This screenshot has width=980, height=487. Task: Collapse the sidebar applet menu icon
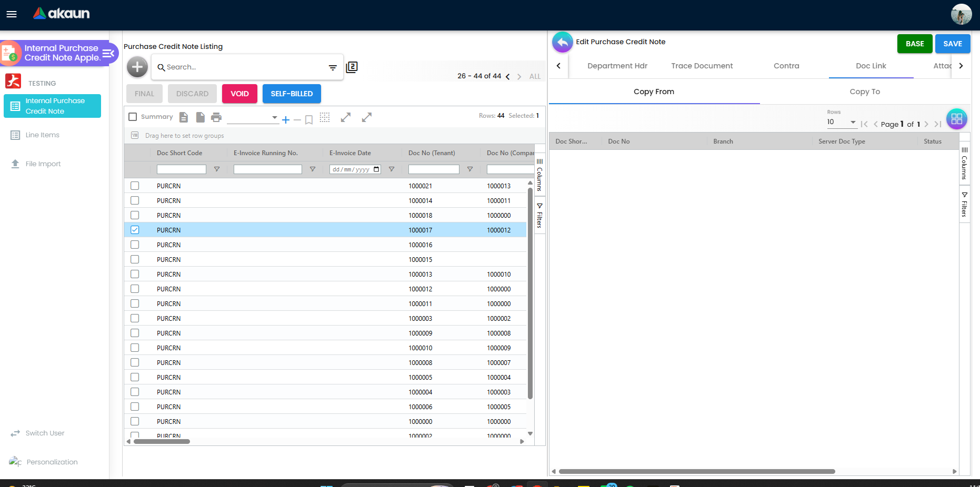coord(108,53)
